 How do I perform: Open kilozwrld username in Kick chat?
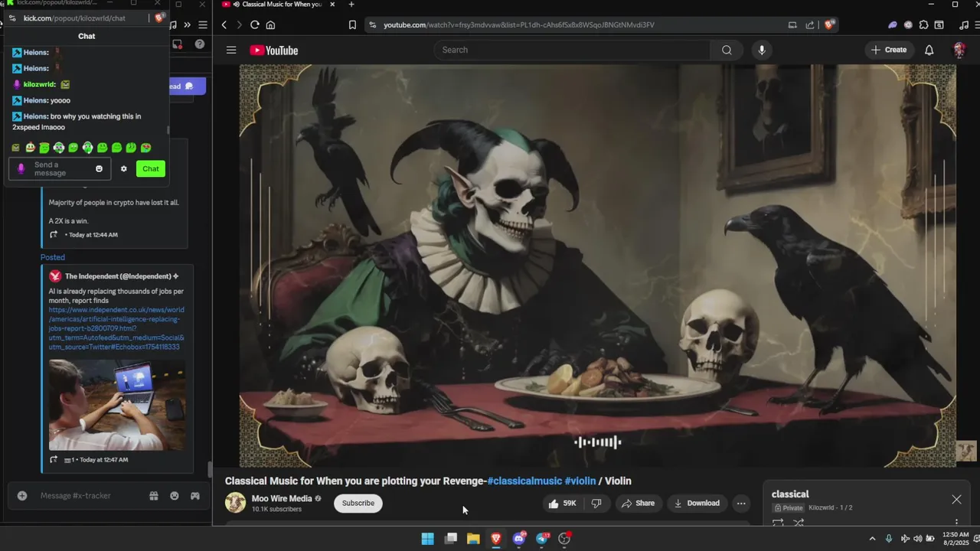pos(40,84)
